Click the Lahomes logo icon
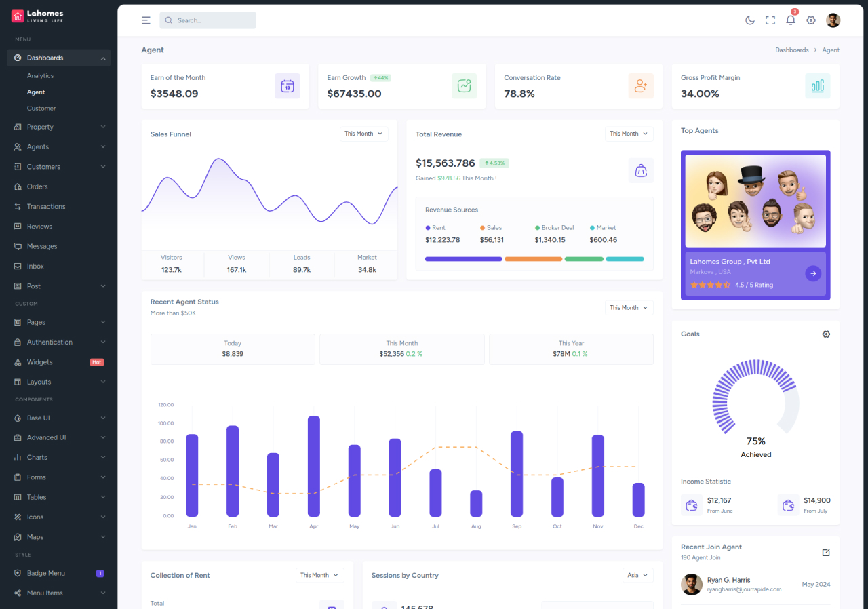Image resolution: width=868 pixels, height=609 pixels. coord(18,16)
